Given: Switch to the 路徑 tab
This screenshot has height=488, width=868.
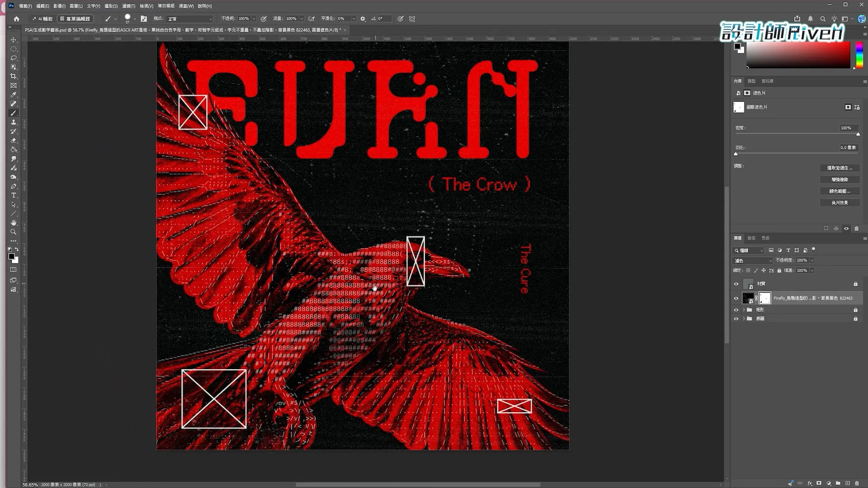Looking at the screenshot, I should (751, 238).
